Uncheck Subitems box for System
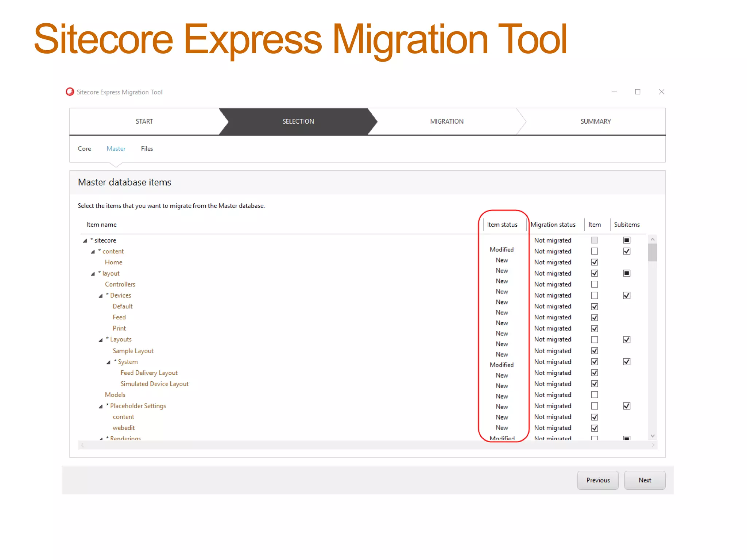Viewport: 747px width, 560px height. point(627,362)
